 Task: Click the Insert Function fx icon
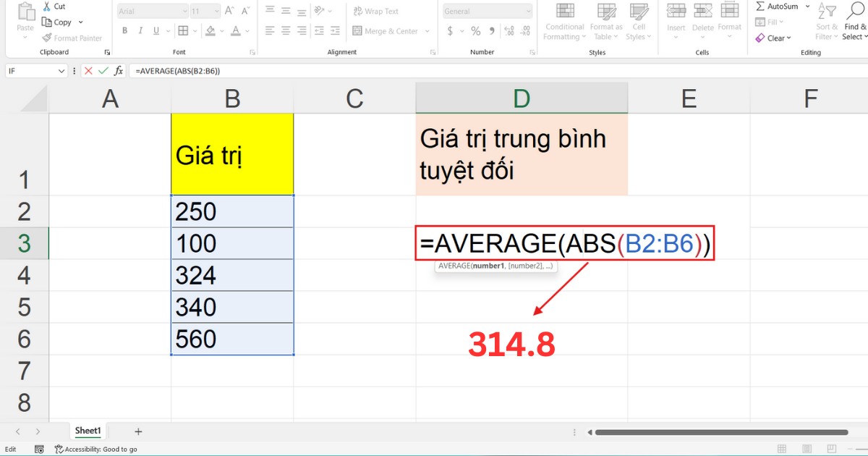point(120,70)
